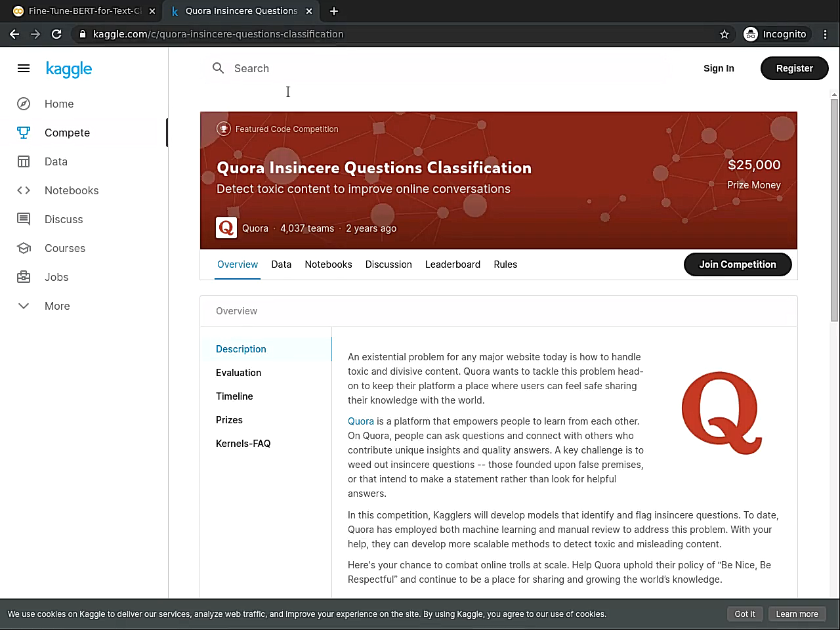Click the Courses graduation-cap icon
Screen dimensions: 840x630
[x=24, y=248]
